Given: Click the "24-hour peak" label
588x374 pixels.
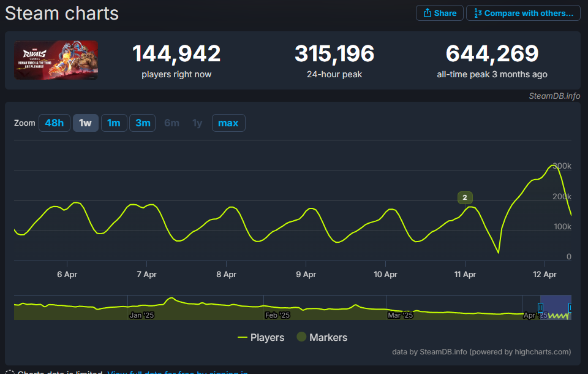Looking at the screenshot, I should click(x=334, y=74).
